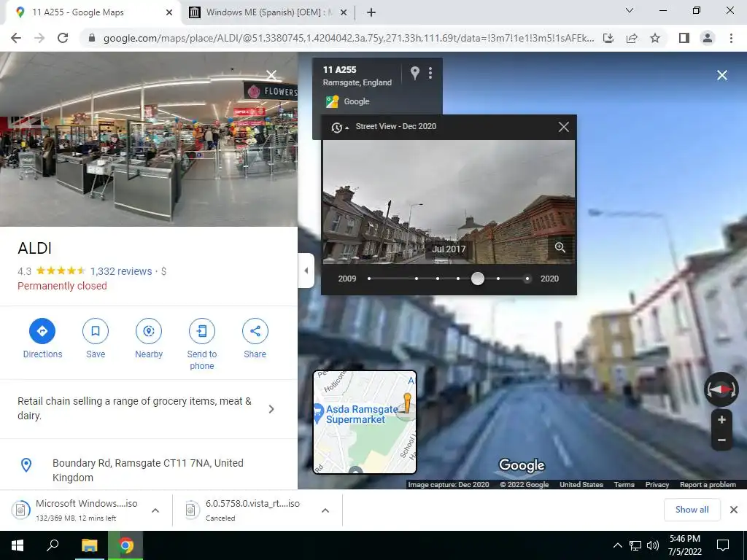Click the address bar URL
747x560 pixels.
[348, 38]
